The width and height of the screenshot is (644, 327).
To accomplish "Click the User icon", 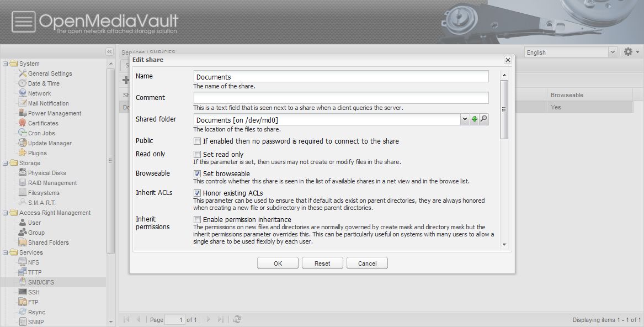I will (23, 223).
